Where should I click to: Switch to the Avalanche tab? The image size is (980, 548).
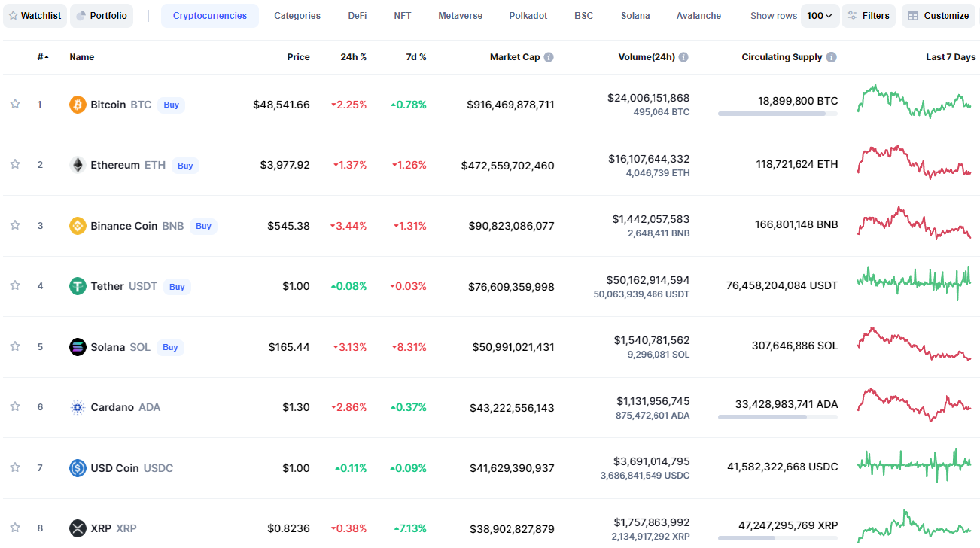698,16
